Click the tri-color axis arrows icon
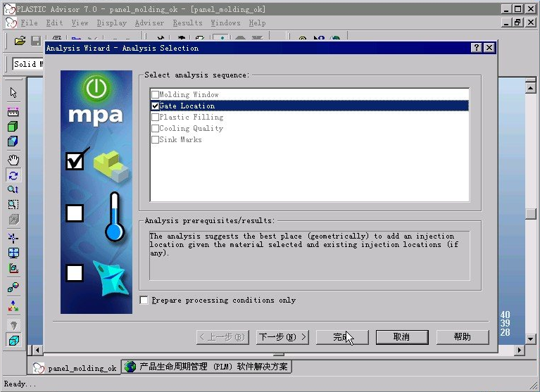Viewport: 540px width, 392px height. coord(13,306)
